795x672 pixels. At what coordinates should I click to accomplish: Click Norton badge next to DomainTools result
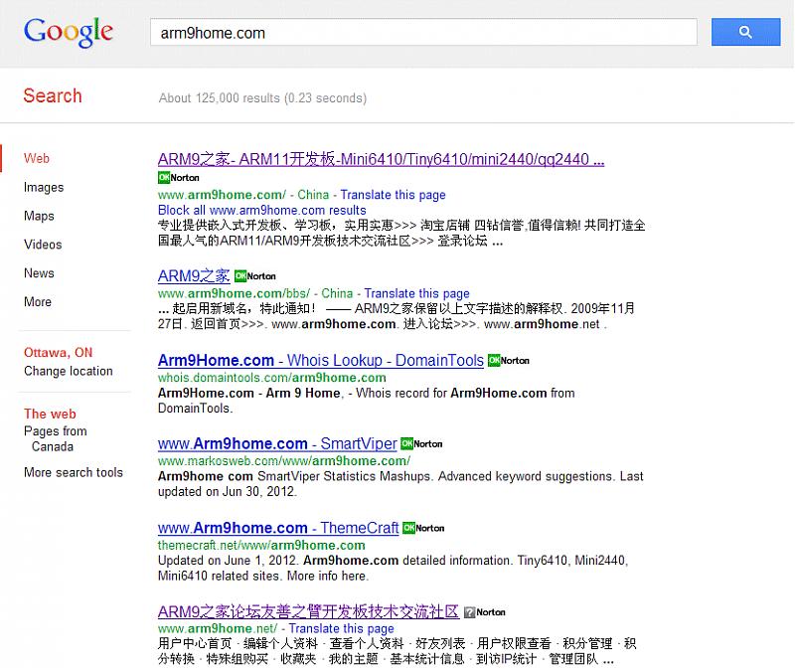[x=509, y=361]
